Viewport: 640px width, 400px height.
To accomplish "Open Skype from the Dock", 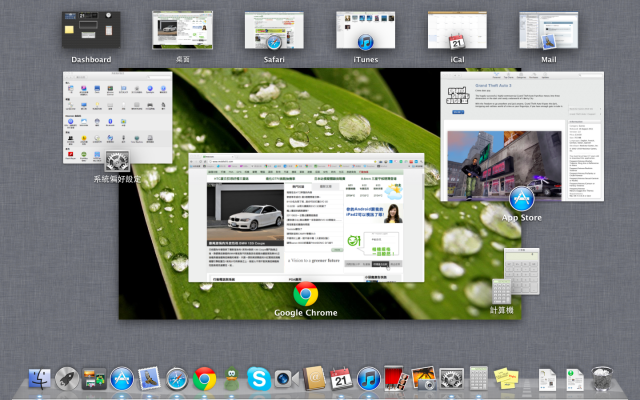I will click(x=259, y=379).
